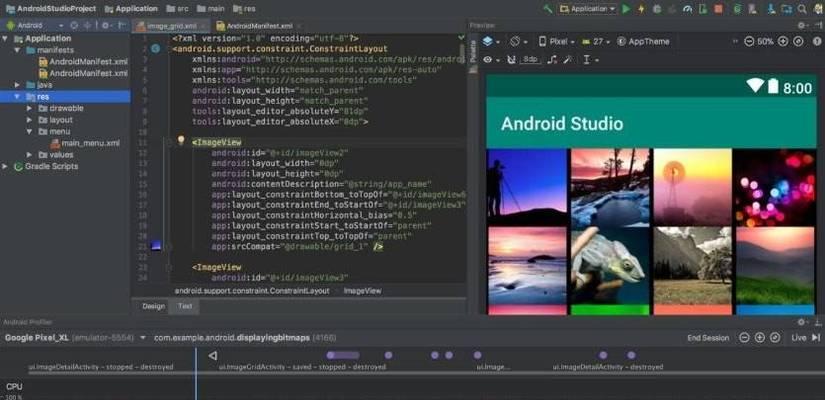Open project panel gear settings

[106, 25]
